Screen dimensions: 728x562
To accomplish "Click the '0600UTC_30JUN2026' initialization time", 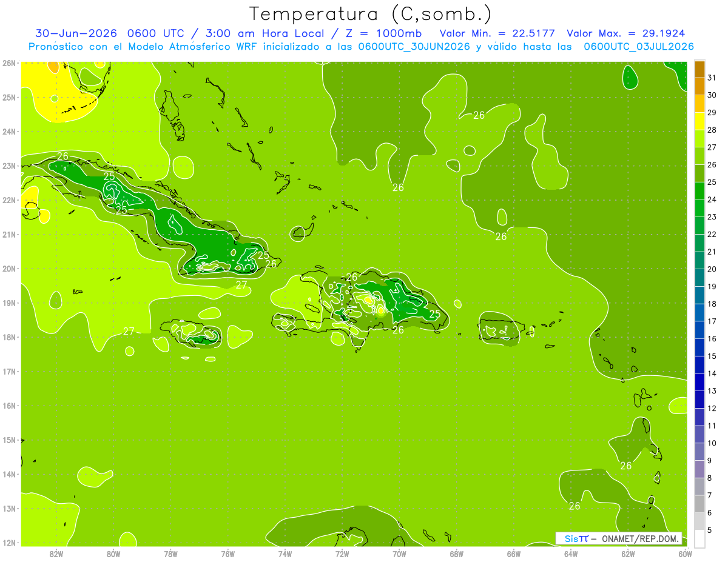I will click(414, 47).
